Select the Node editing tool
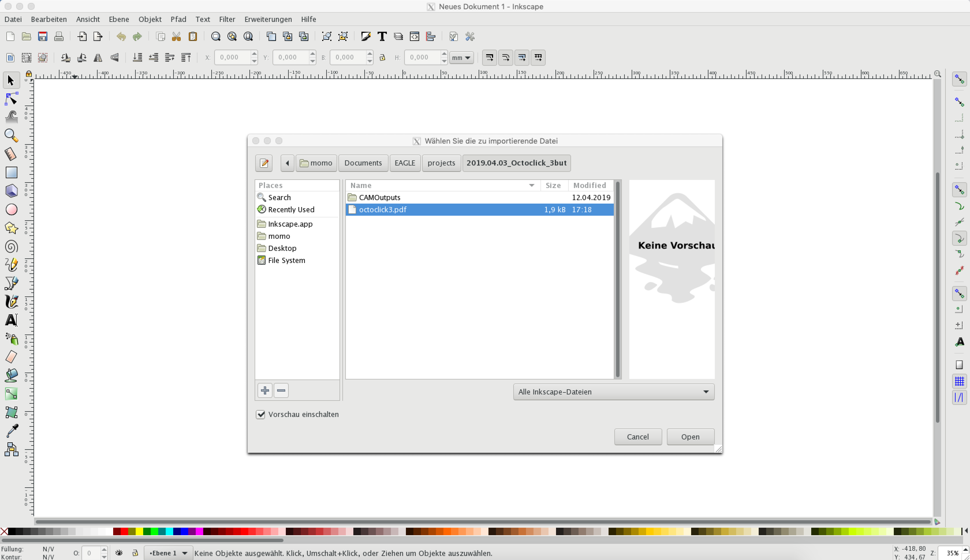 [11, 99]
